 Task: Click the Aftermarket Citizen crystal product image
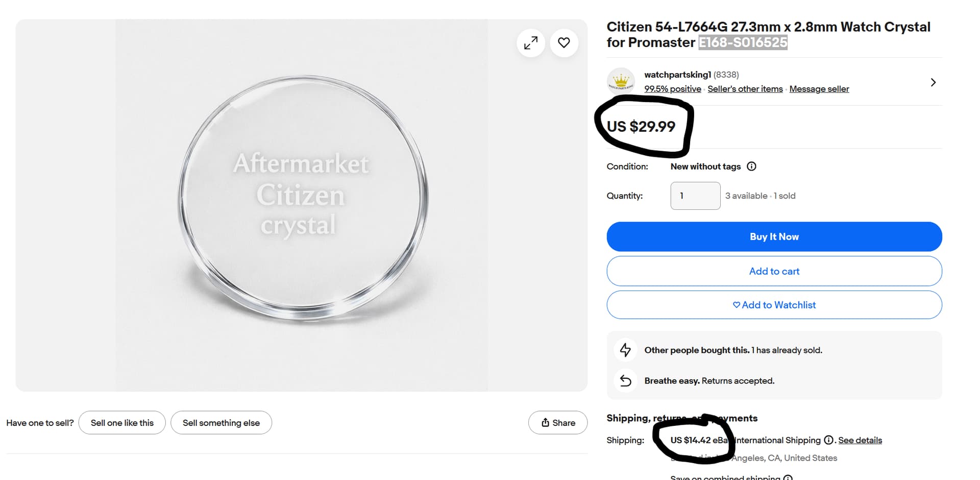(x=301, y=204)
